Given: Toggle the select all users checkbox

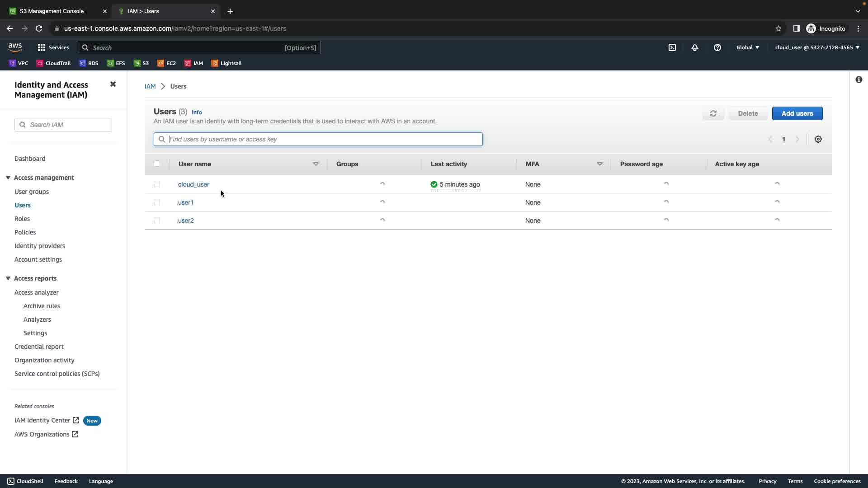Looking at the screenshot, I should pyautogui.click(x=157, y=164).
